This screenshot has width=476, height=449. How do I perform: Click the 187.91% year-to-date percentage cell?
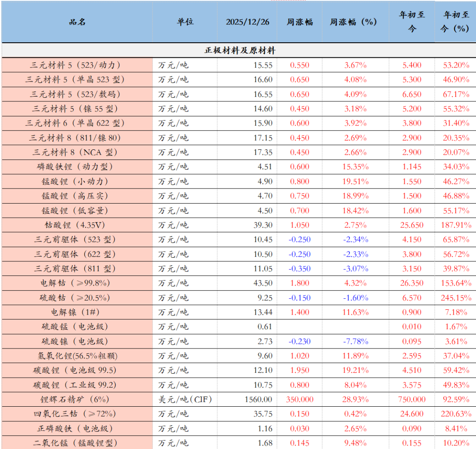pyautogui.click(x=456, y=225)
